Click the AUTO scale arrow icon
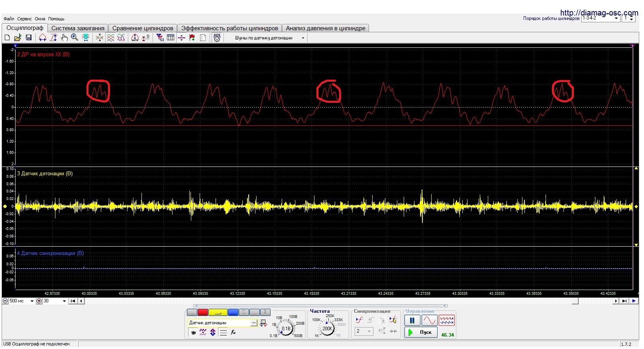 [135, 37]
